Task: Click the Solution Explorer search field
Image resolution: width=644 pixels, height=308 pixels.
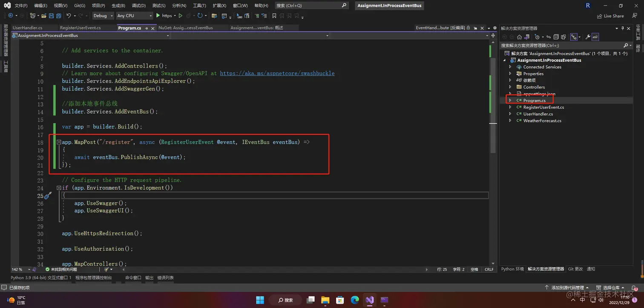Action: tap(566, 45)
